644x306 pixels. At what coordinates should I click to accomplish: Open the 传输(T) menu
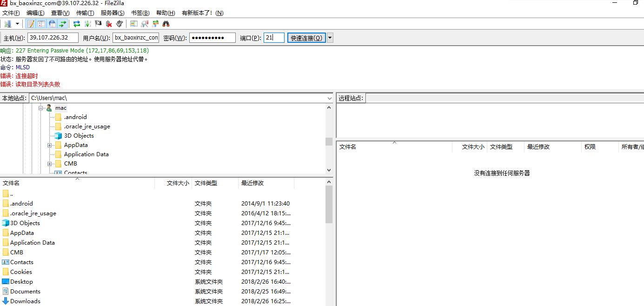85,13
